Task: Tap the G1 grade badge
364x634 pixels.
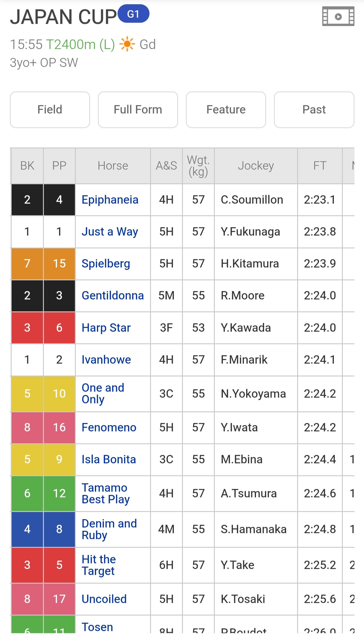Action: pos(133,14)
